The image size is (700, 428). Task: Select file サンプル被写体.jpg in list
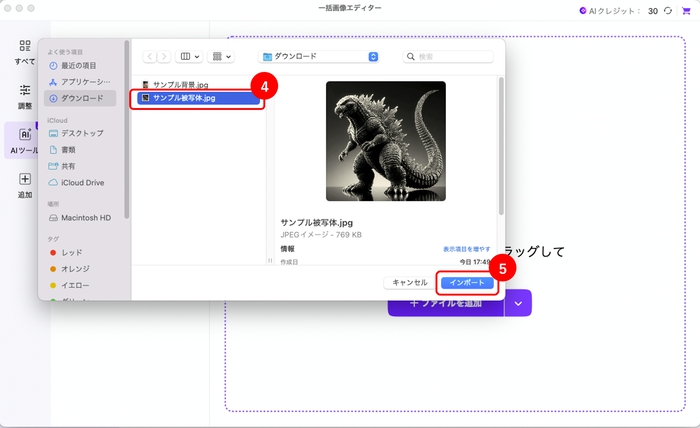click(199, 98)
